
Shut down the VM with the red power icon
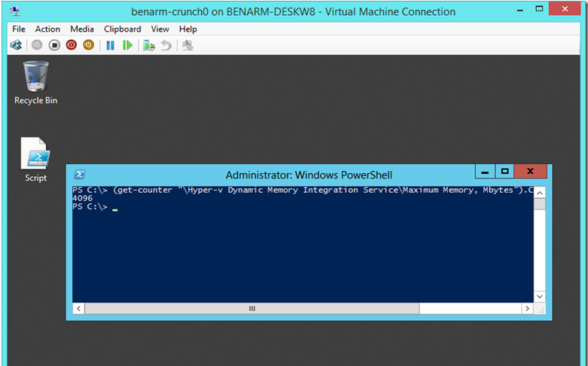(x=72, y=45)
